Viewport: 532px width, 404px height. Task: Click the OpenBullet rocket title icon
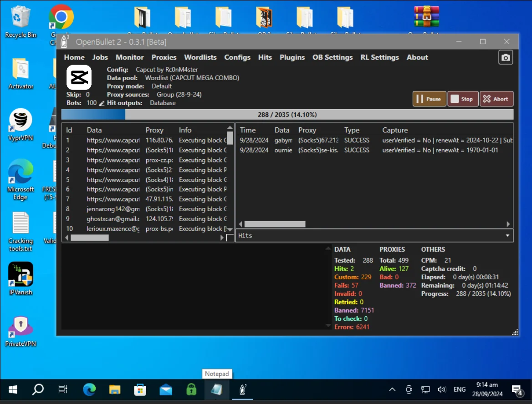(x=65, y=42)
